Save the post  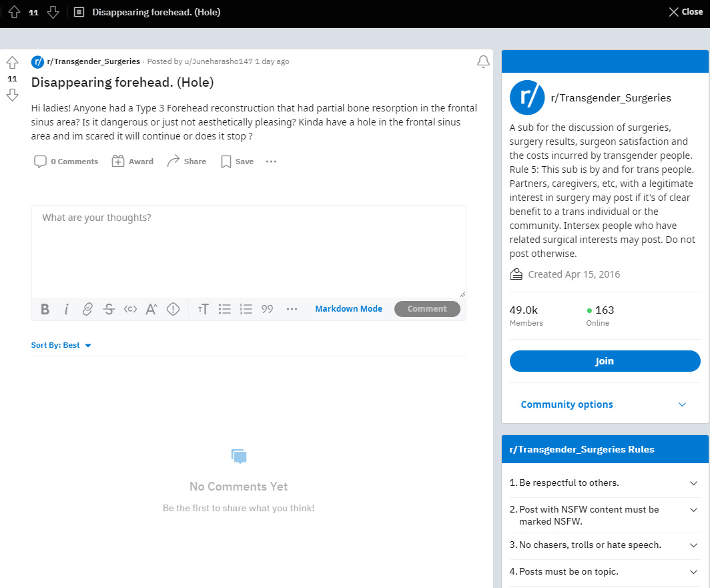click(238, 162)
